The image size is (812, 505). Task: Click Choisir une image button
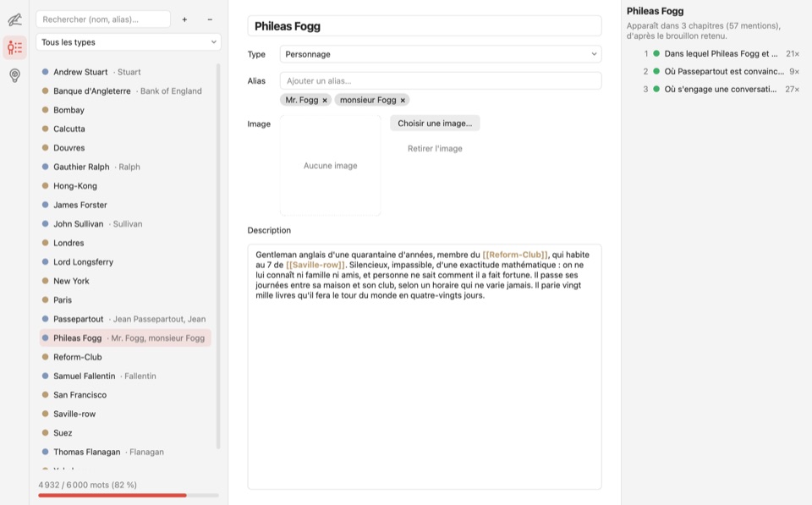point(435,124)
